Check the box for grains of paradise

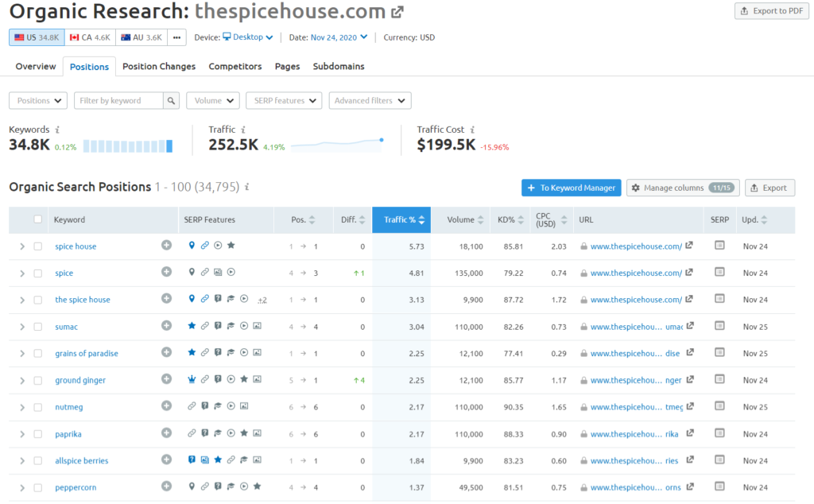[x=38, y=353]
